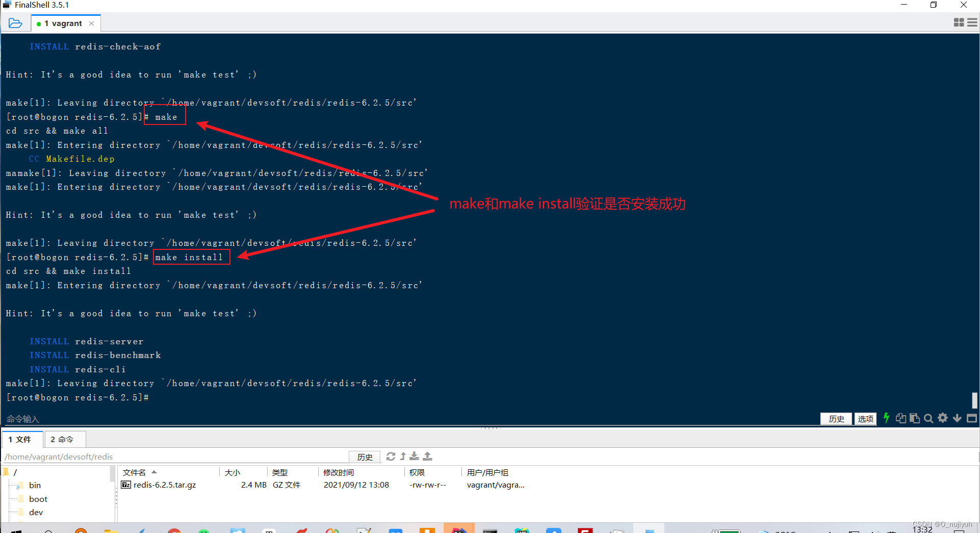Viewport: 980px width, 533px height.
Task: Click the 'cd src && make all' terminal line
Action: pyautogui.click(x=57, y=131)
